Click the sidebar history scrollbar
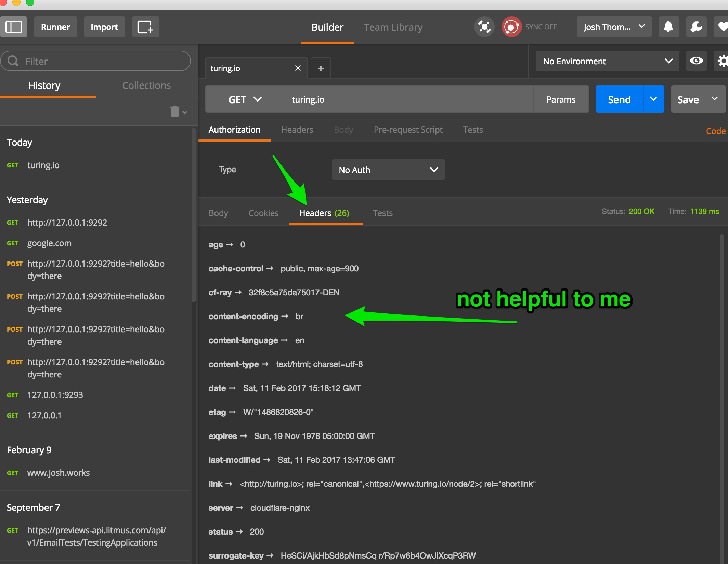 (193, 215)
